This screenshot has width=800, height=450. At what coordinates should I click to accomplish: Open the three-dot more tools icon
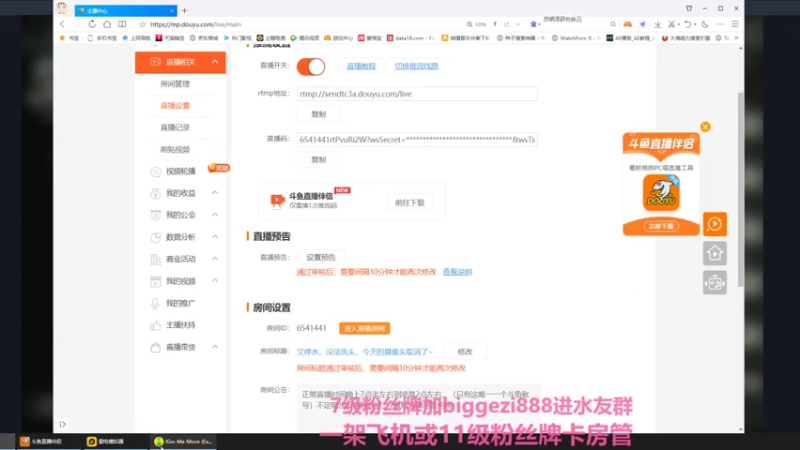tap(720, 24)
